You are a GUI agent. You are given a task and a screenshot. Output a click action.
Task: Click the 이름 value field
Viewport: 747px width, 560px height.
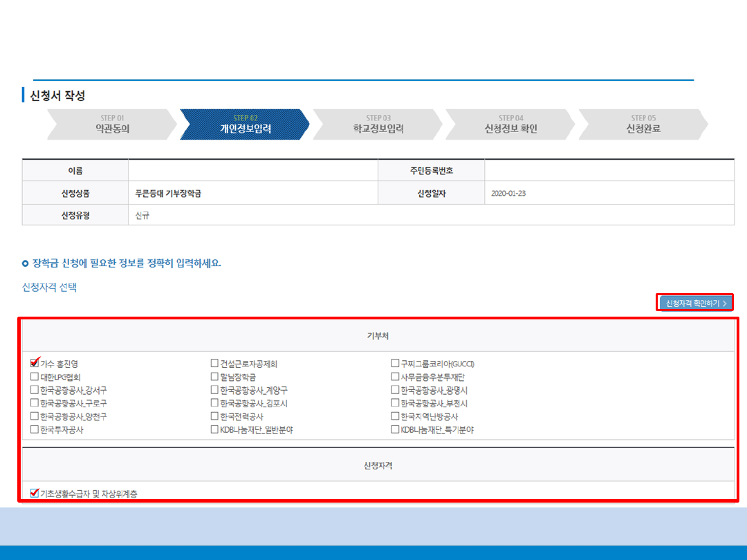coord(252,171)
